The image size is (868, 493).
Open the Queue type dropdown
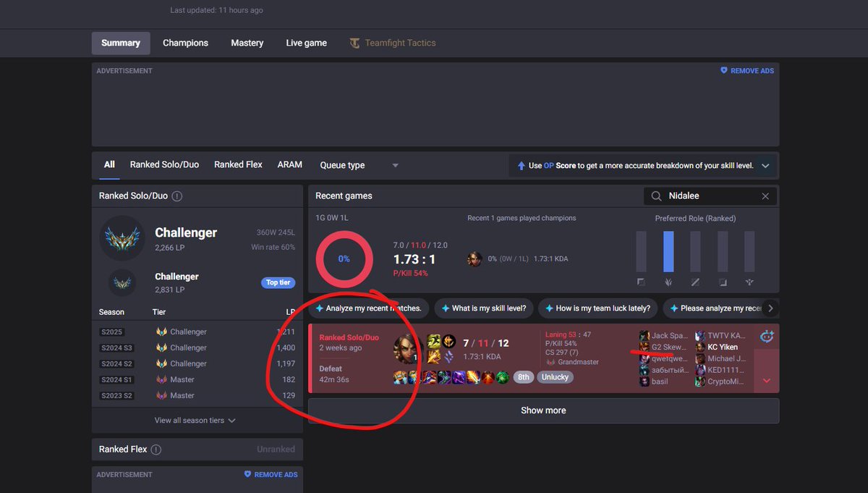[x=359, y=165]
